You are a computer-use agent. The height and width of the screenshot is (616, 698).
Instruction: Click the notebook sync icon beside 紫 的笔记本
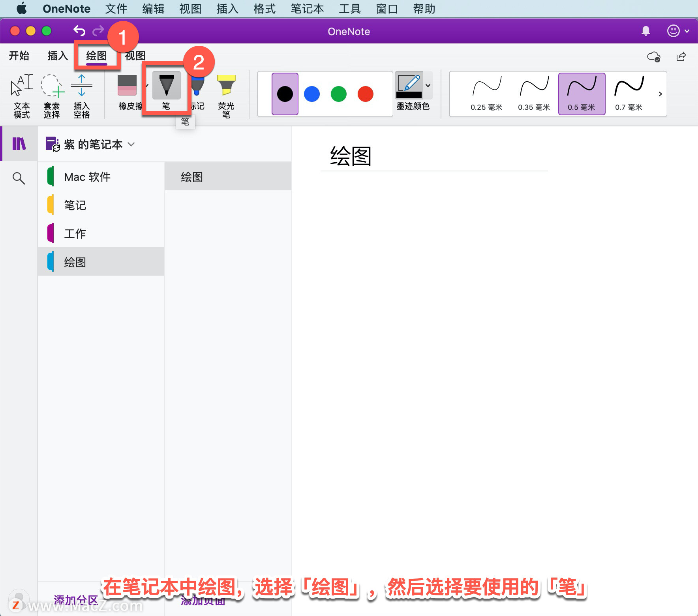click(53, 144)
